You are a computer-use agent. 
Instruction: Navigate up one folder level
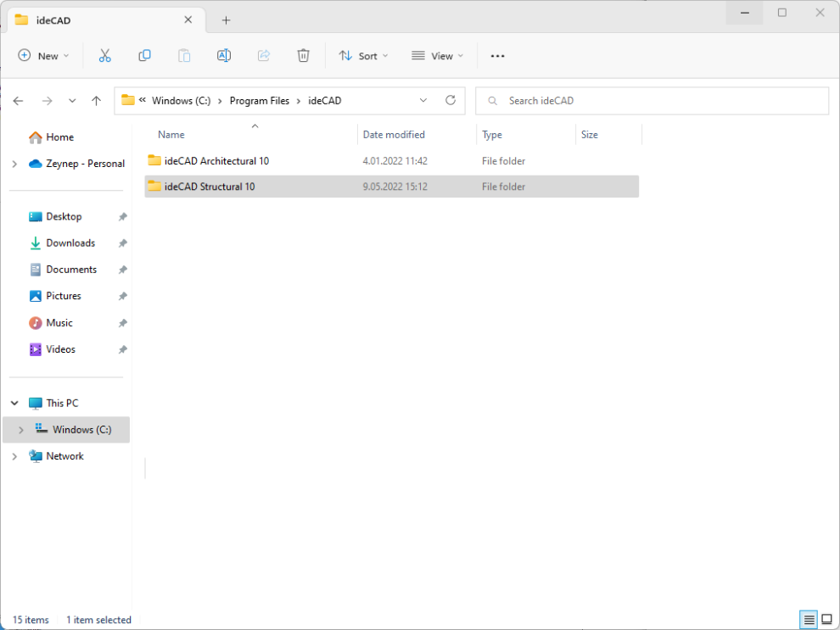click(x=96, y=100)
